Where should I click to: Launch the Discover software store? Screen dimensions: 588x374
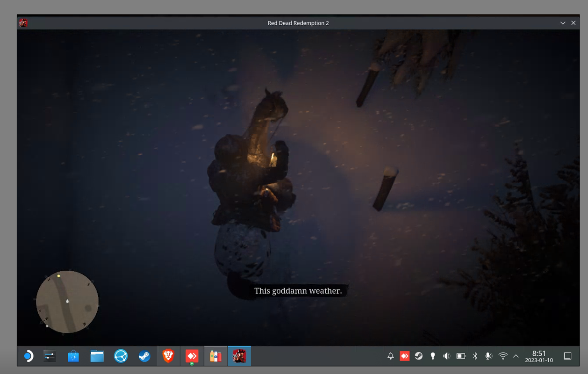coord(73,356)
